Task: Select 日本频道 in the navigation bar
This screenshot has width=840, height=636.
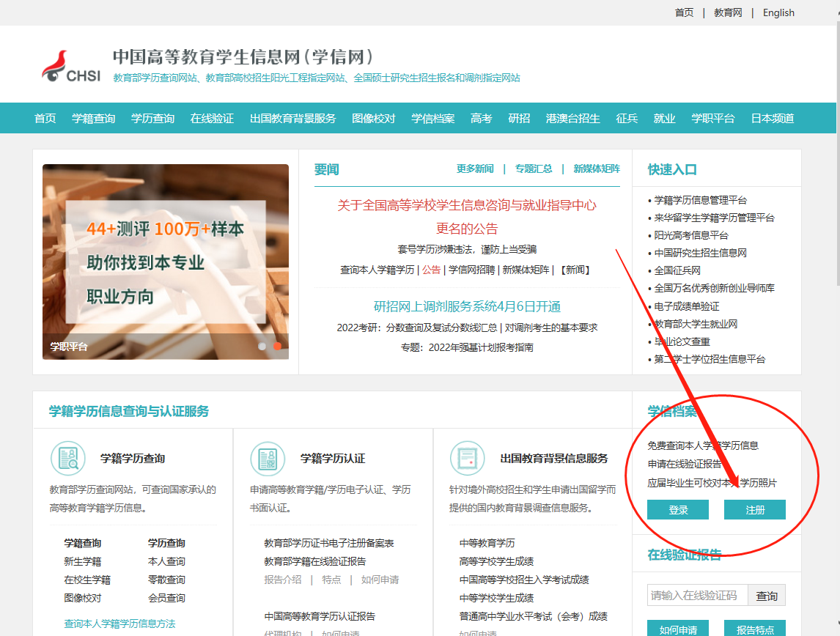Action: tap(772, 119)
